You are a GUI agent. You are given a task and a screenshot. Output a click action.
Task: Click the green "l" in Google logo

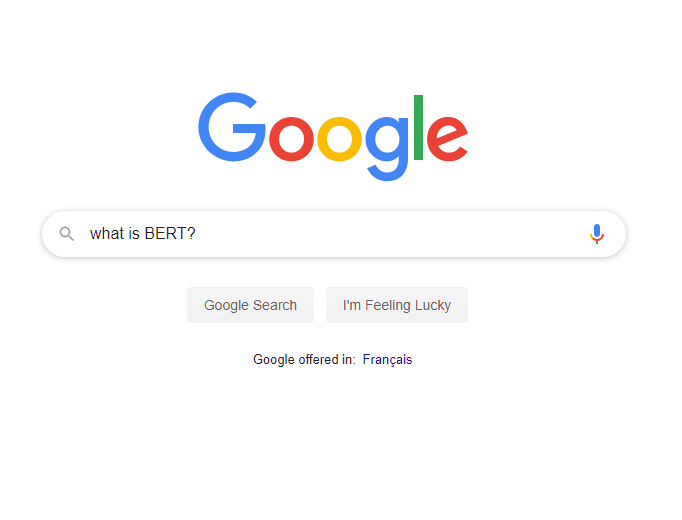click(x=418, y=127)
